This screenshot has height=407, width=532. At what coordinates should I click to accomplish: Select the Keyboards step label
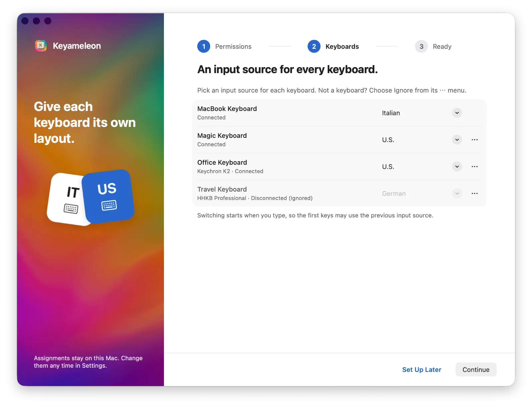(342, 47)
